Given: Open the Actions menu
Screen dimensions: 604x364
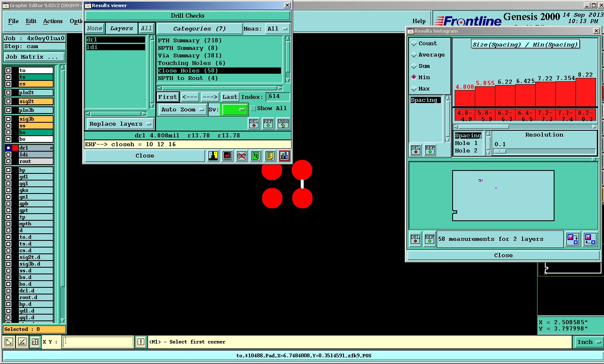Looking at the screenshot, I should 53,21.
